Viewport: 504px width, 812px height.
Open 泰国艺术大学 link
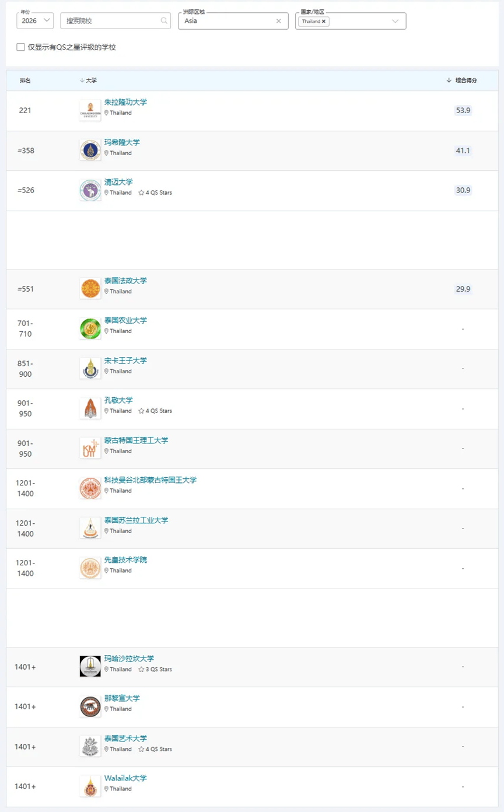(125, 738)
